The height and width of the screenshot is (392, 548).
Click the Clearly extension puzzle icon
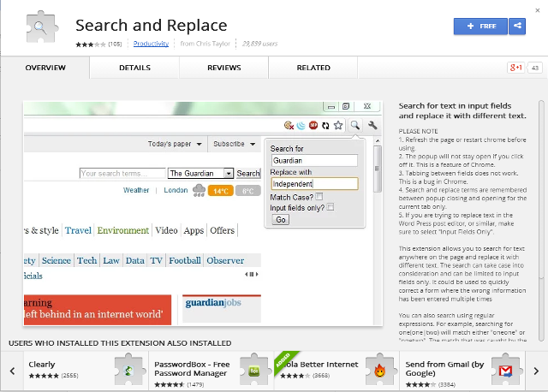click(128, 370)
